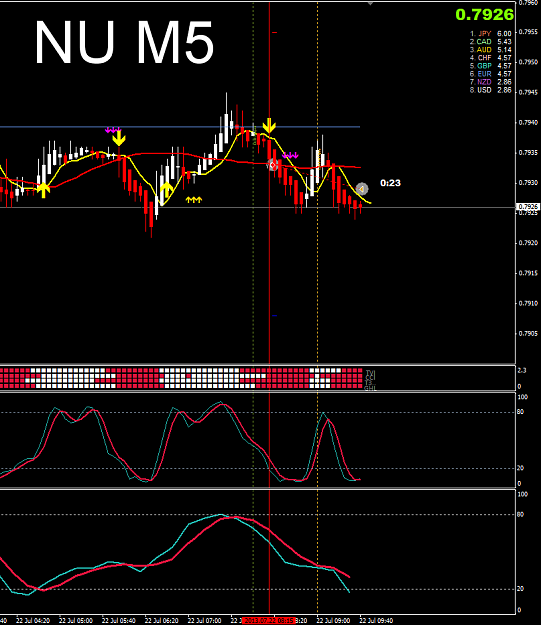Click the 22 Jul 05:00 time label
The height and width of the screenshot is (625, 541).
[x=76, y=621]
